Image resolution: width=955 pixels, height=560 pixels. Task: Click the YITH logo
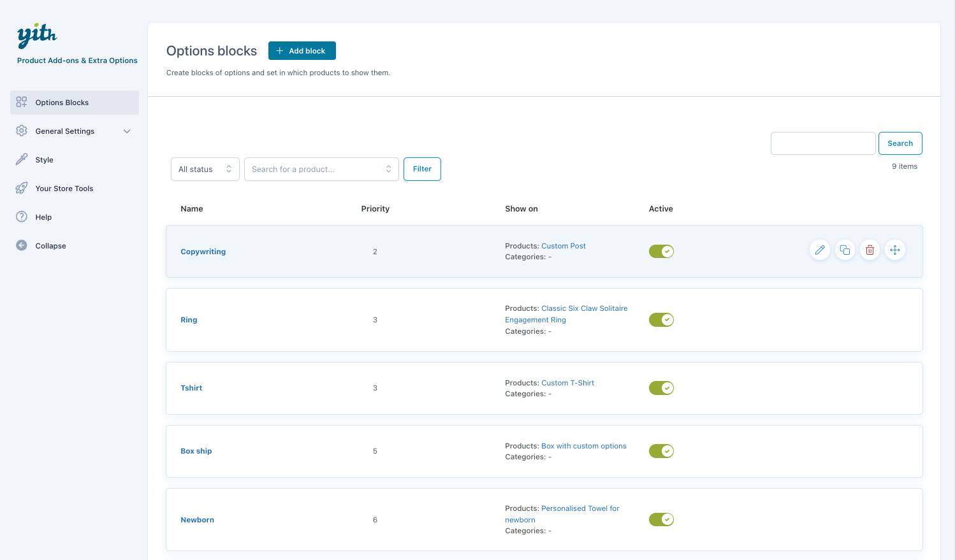click(37, 36)
